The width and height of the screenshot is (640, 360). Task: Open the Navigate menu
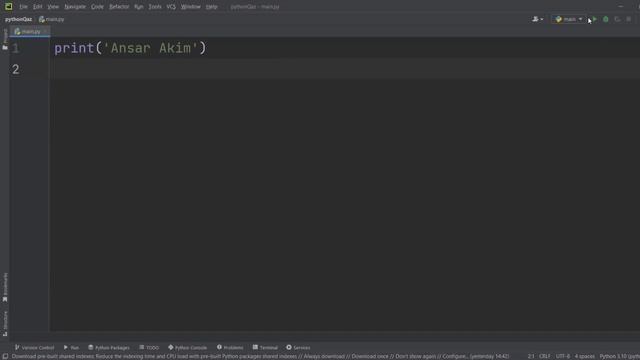click(75, 7)
